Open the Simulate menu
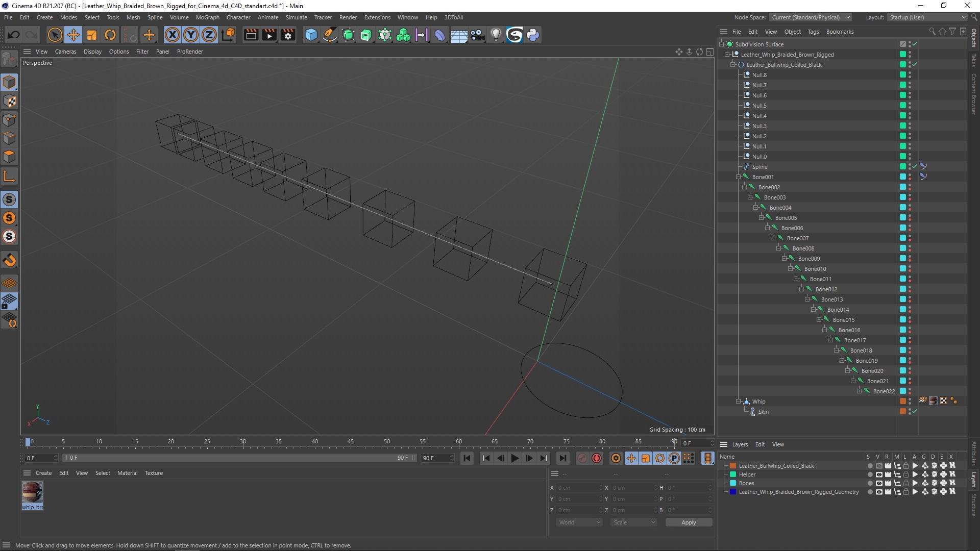 point(296,17)
